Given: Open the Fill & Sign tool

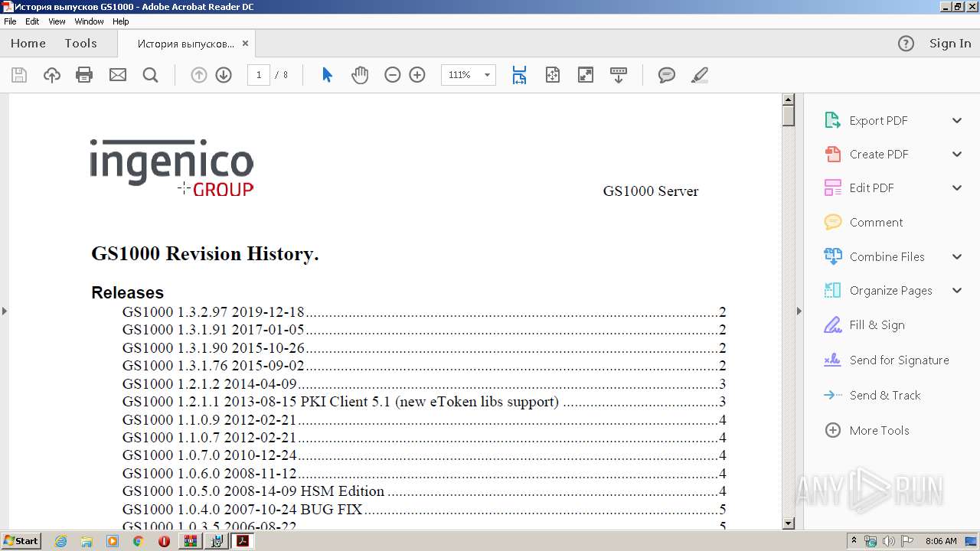Looking at the screenshot, I should pos(877,325).
